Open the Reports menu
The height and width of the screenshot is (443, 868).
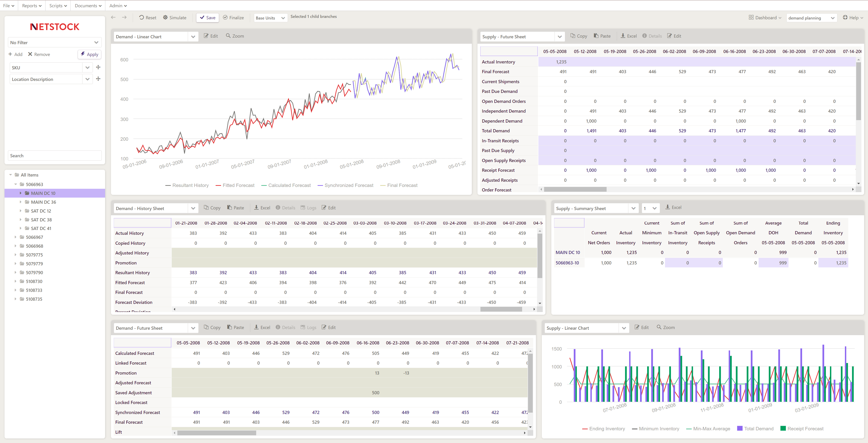(x=32, y=6)
